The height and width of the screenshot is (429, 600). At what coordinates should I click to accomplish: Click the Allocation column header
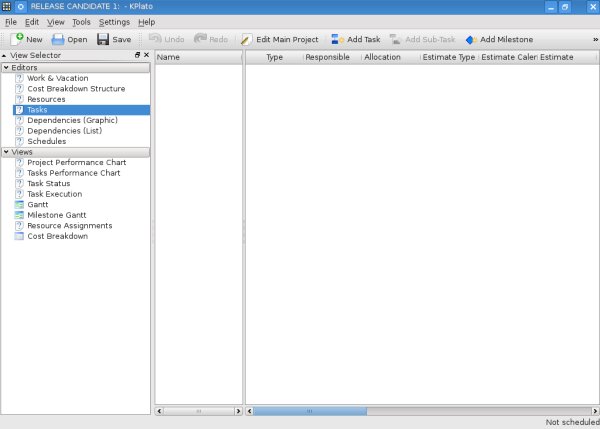[x=382, y=57]
